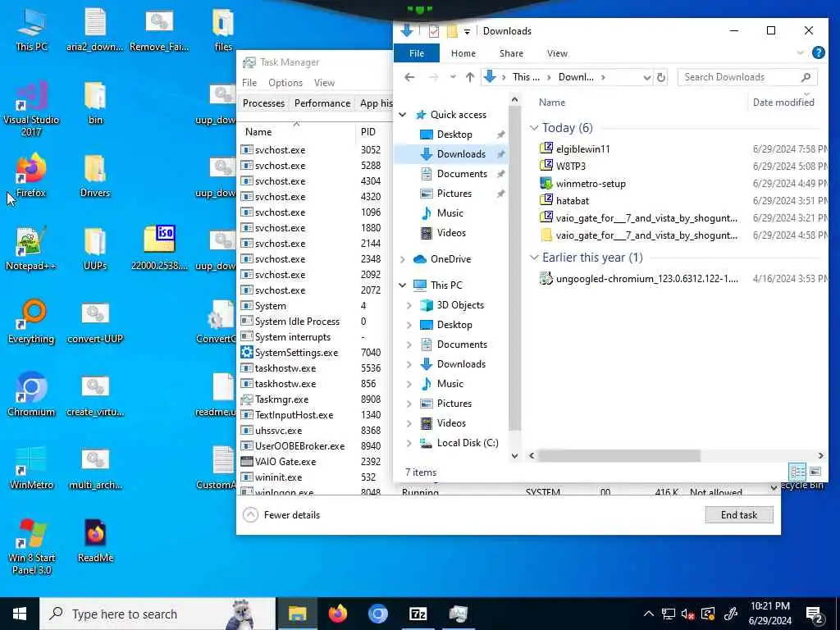840x630 pixels.
Task: Select the This PC desktop icon
Action: [31, 30]
